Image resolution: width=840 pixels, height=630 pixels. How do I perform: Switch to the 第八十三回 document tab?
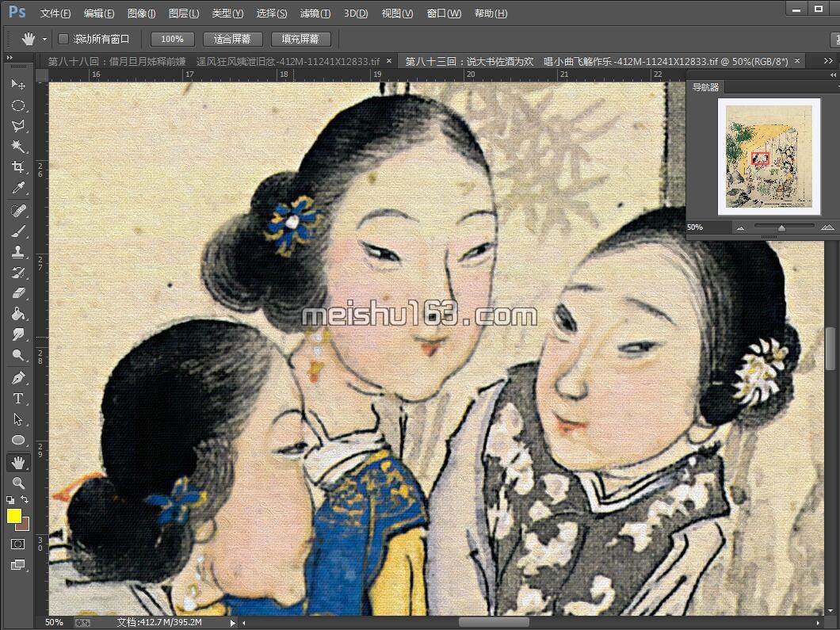pos(597,61)
